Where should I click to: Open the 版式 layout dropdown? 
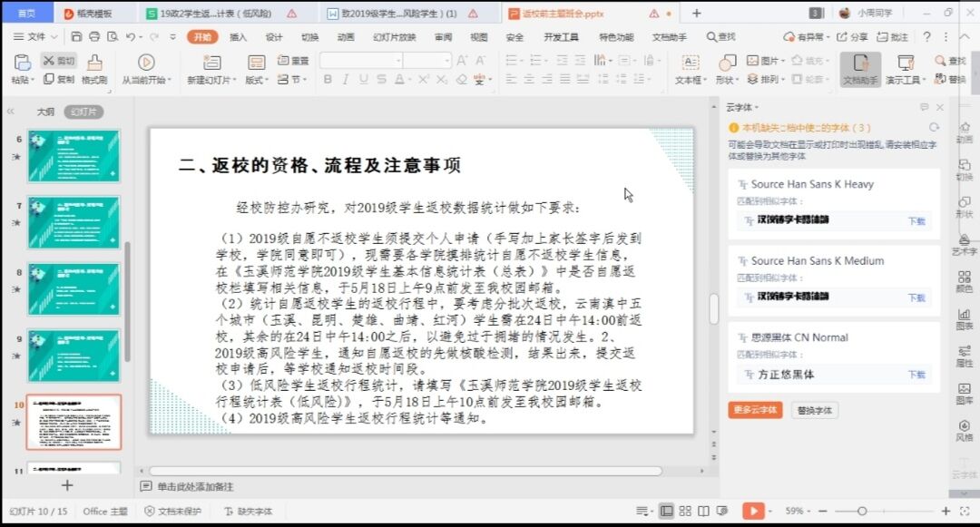click(x=258, y=80)
